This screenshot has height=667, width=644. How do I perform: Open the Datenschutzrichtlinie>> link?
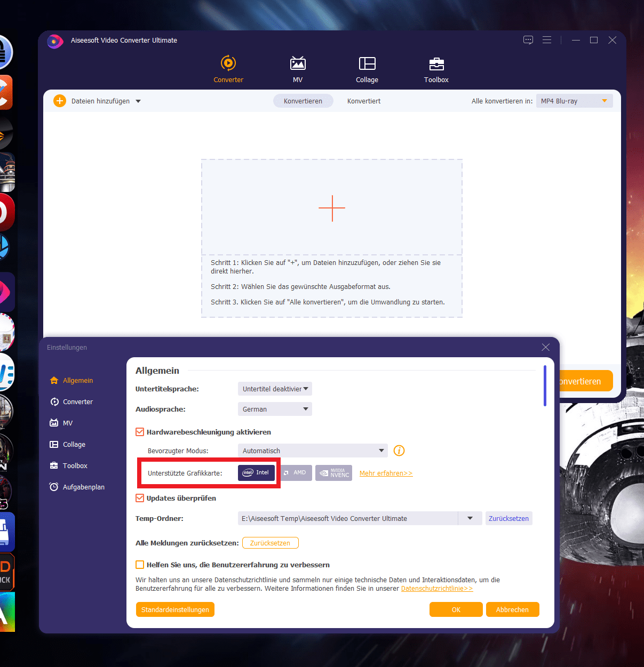[x=437, y=589]
